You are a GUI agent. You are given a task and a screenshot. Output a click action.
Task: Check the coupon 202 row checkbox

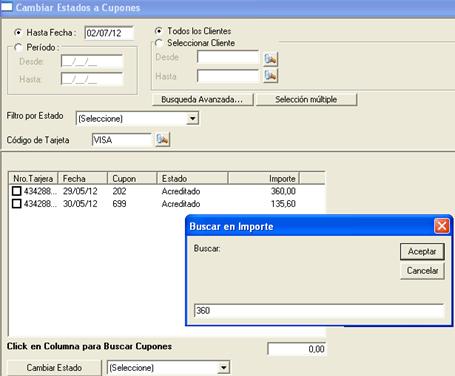coord(16,191)
